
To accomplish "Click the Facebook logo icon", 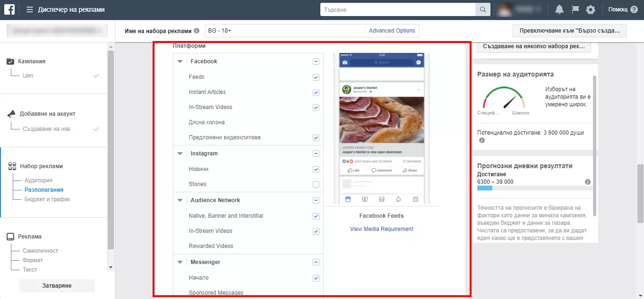I will tap(9, 9).
